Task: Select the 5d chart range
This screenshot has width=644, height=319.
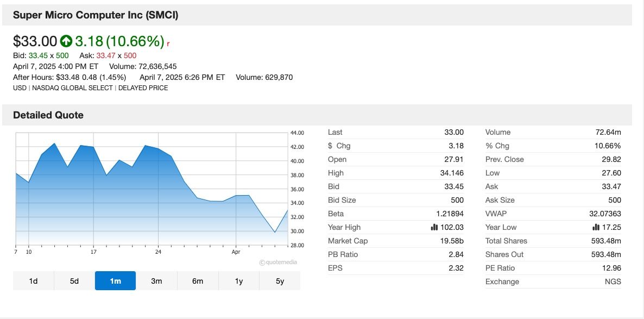Action: pos(74,281)
